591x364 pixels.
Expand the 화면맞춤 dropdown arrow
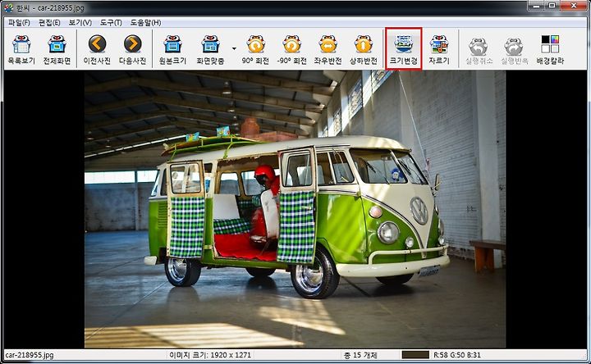234,49
